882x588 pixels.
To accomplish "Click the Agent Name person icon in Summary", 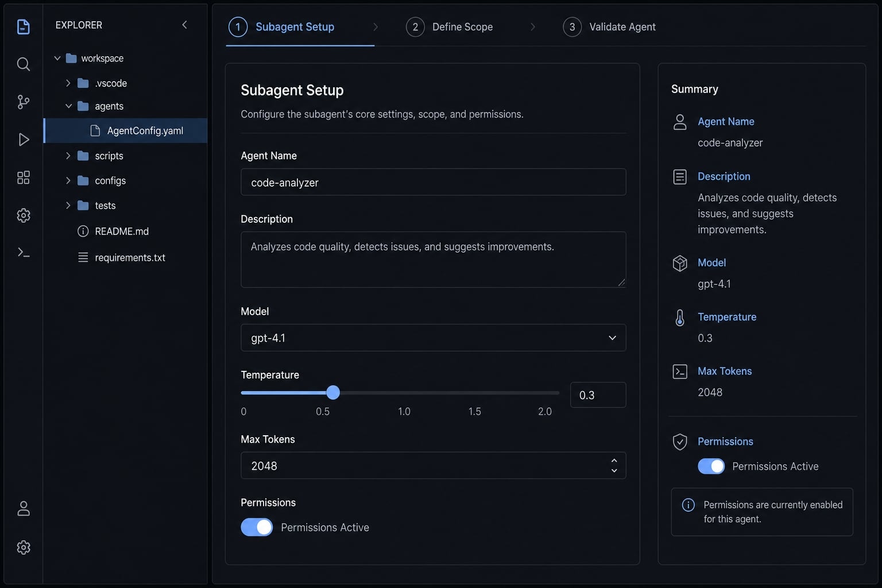I will [680, 122].
